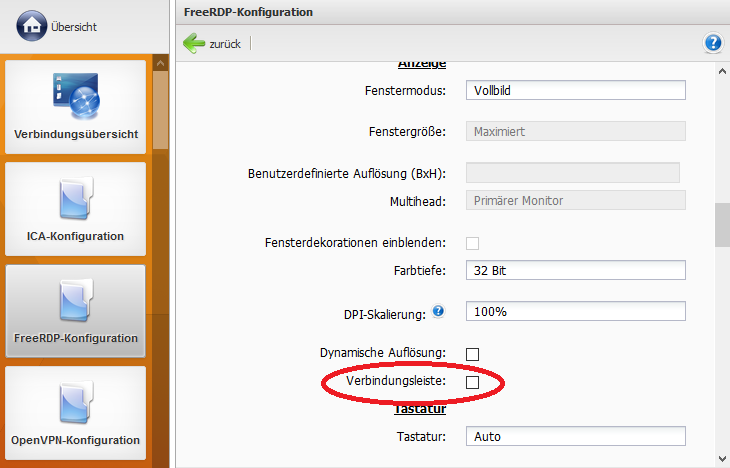This screenshot has width=730, height=468.
Task: Enable the Verbindungsleiste checkbox
Action: pyautogui.click(x=473, y=383)
